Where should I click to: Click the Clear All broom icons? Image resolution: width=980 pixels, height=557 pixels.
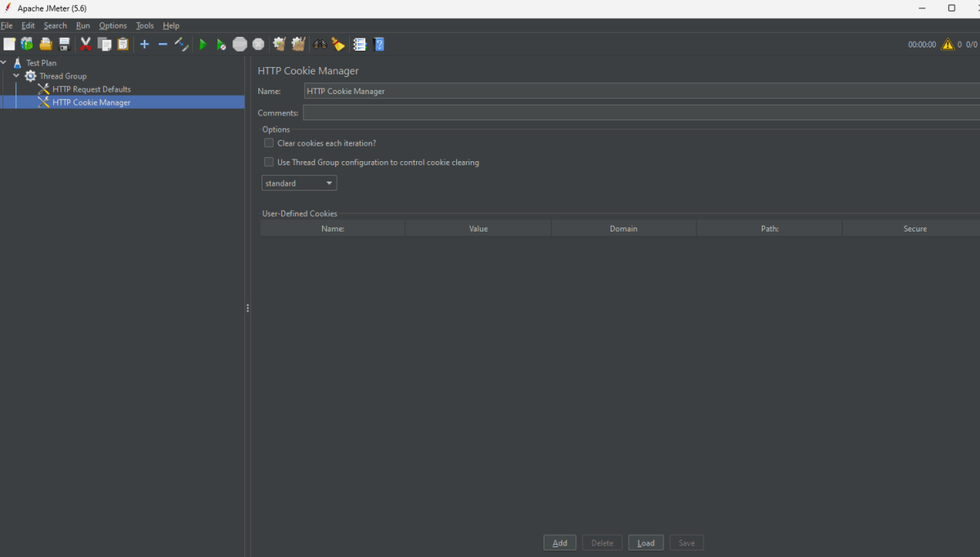click(x=298, y=44)
